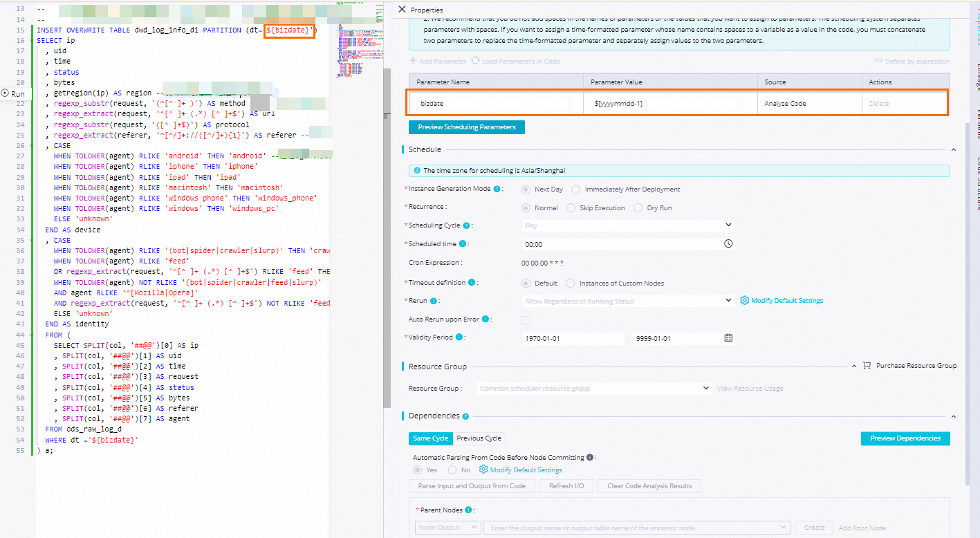The width and height of the screenshot is (980, 538).
Task: Click Scheduled time 00:00 input field
Action: (627, 244)
